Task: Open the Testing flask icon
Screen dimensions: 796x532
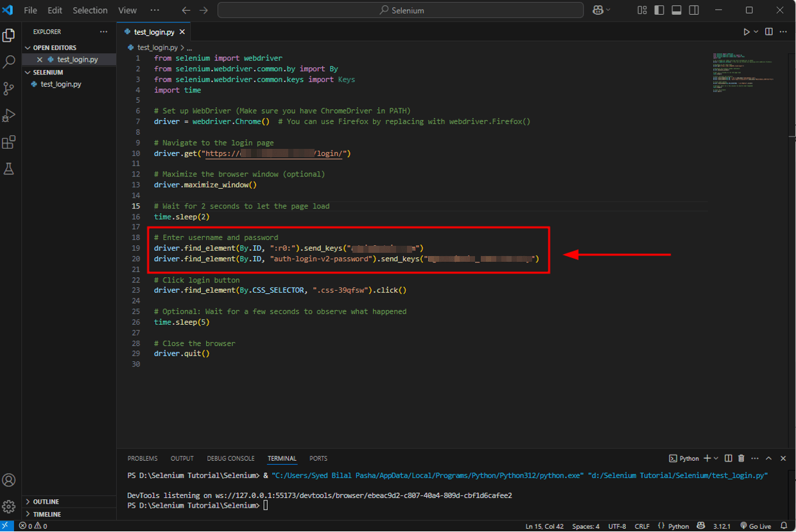Action: (9, 169)
